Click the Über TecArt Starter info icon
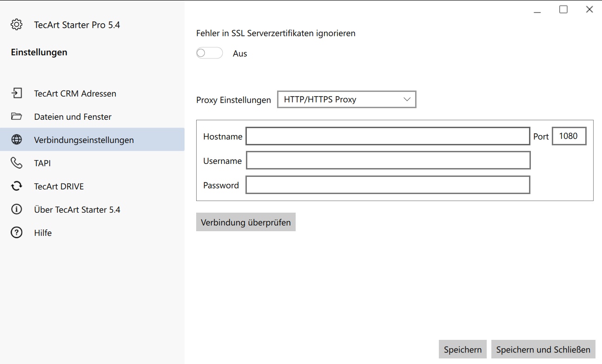This screenshot has height=364, width=602. (17, 209)
